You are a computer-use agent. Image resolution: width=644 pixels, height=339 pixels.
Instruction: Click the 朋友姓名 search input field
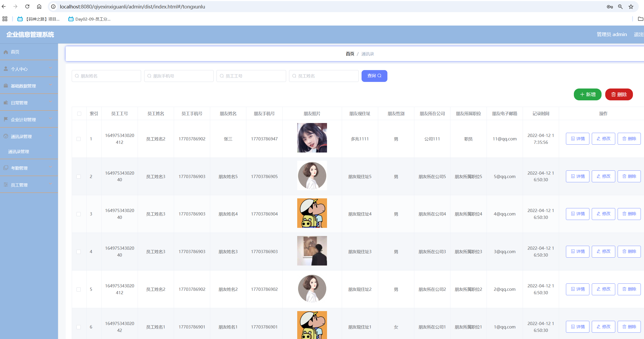pyautogui.click(x=107, y=76)
